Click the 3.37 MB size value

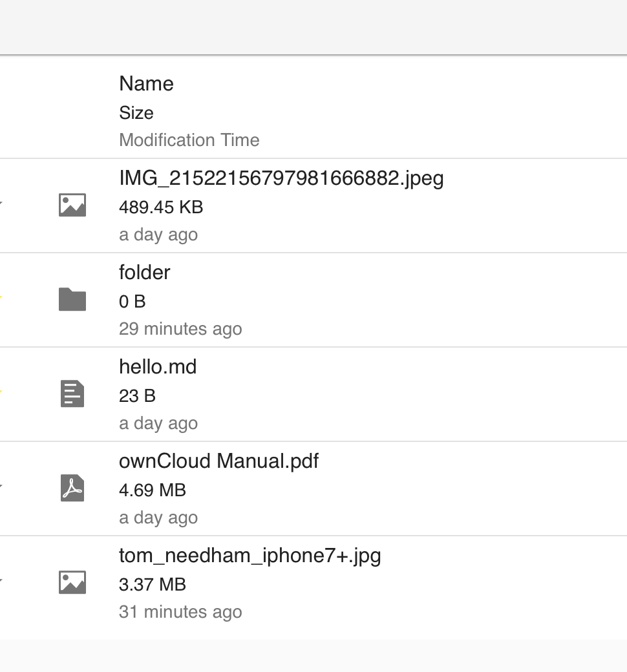153,585
